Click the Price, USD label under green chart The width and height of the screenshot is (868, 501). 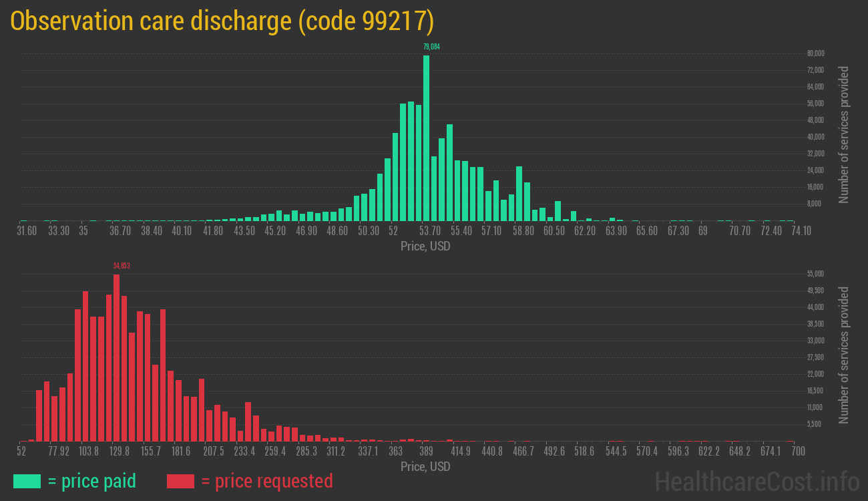(425, 246)
